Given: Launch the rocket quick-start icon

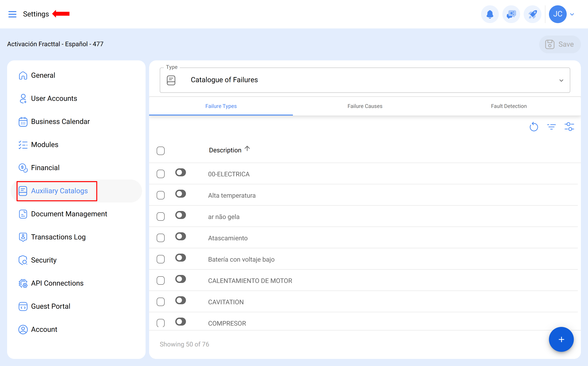Looking at the screenshot, I should point(532,14).
